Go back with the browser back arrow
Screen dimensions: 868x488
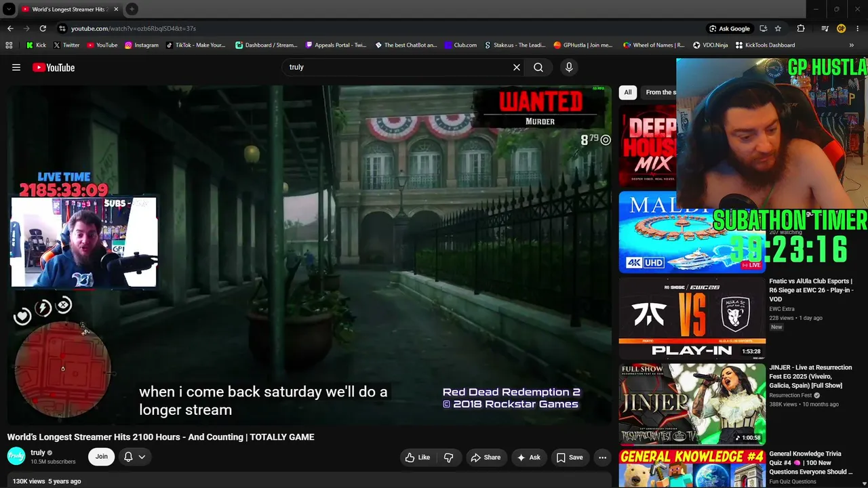click(x=10, y=28)
